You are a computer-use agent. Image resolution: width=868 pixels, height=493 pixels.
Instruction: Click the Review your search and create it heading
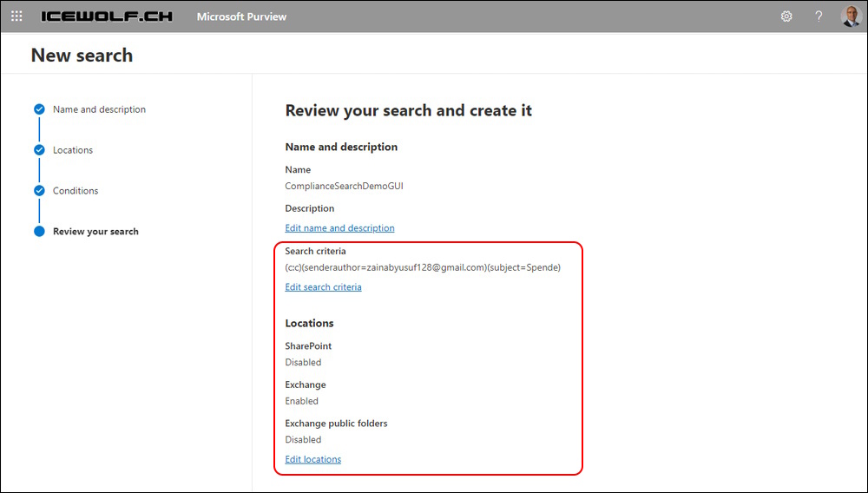pos(409,110)
